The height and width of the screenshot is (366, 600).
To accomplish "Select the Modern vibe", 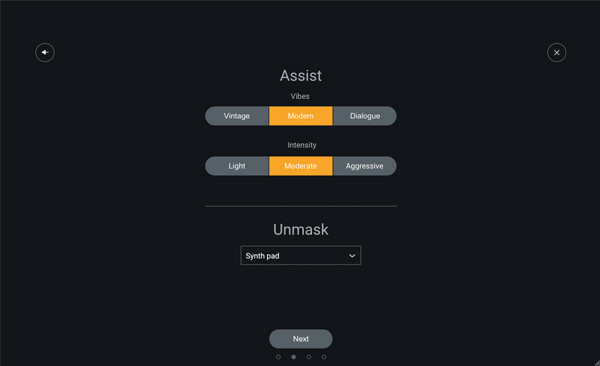I will [301, 116].
